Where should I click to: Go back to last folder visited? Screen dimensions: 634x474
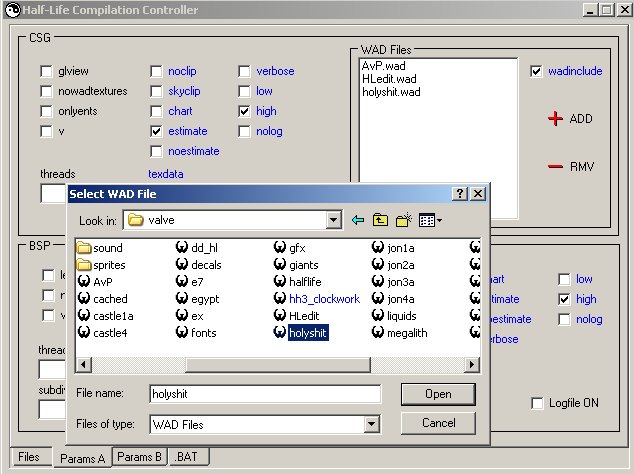click(358, 220)
